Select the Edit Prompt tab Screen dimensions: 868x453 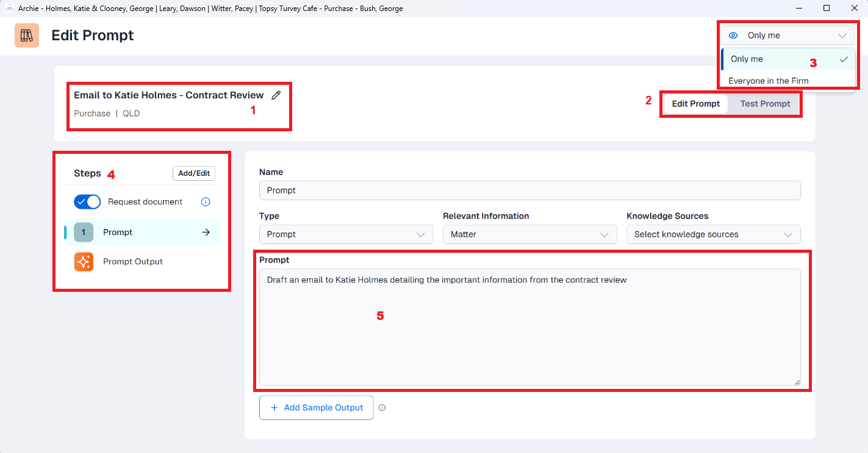[x=695, y=104]
